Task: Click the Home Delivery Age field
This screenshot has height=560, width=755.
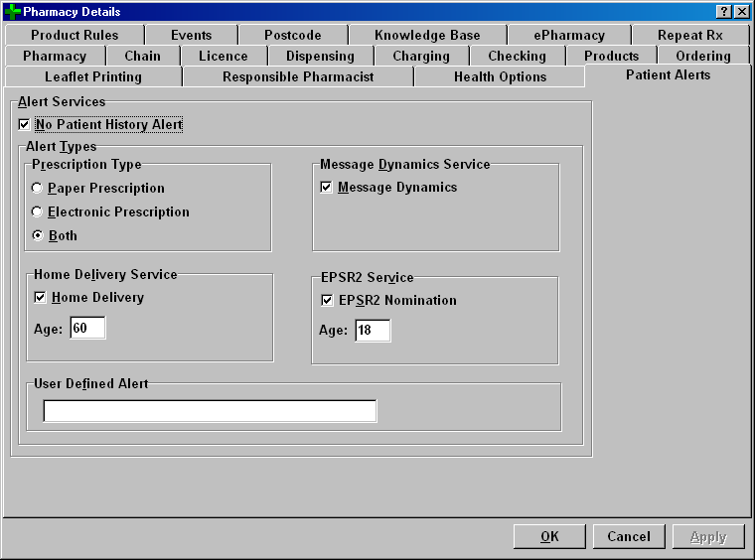Action: (x=87, y=329)
